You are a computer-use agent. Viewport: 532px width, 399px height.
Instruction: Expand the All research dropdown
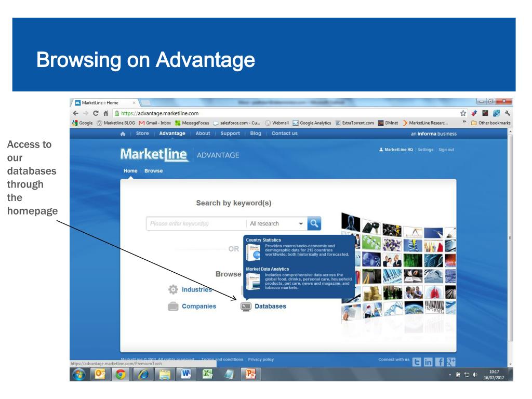pos(277,223)
